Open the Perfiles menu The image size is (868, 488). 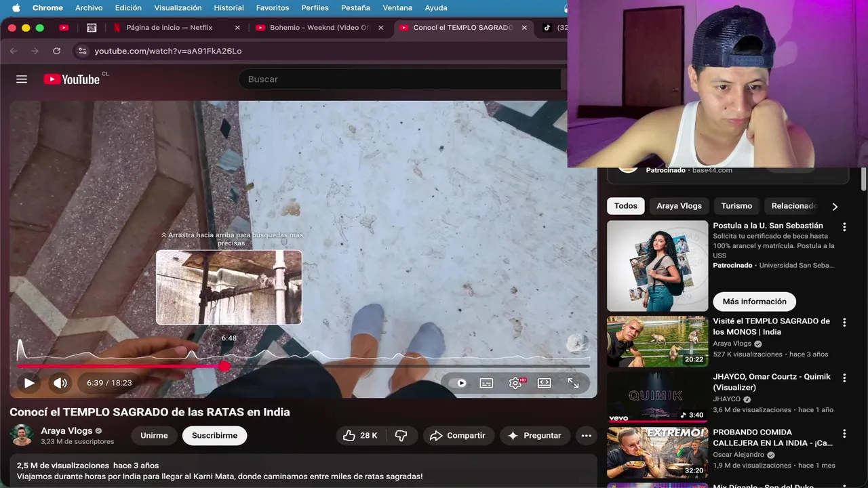[x=315, y=8]
